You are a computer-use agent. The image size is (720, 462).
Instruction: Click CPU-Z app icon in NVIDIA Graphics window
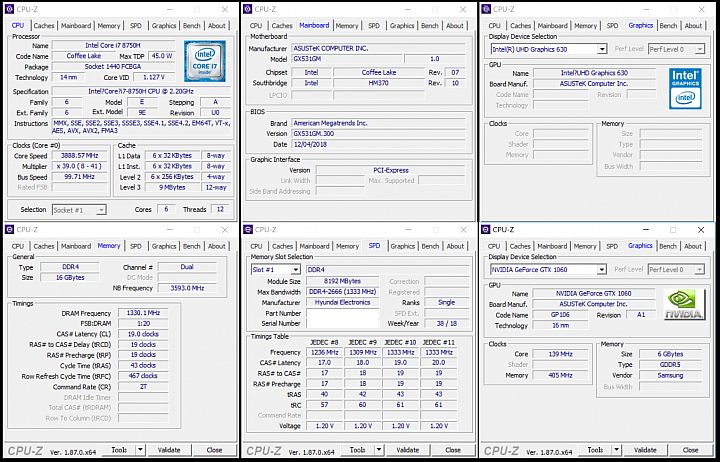pos(486,230)
